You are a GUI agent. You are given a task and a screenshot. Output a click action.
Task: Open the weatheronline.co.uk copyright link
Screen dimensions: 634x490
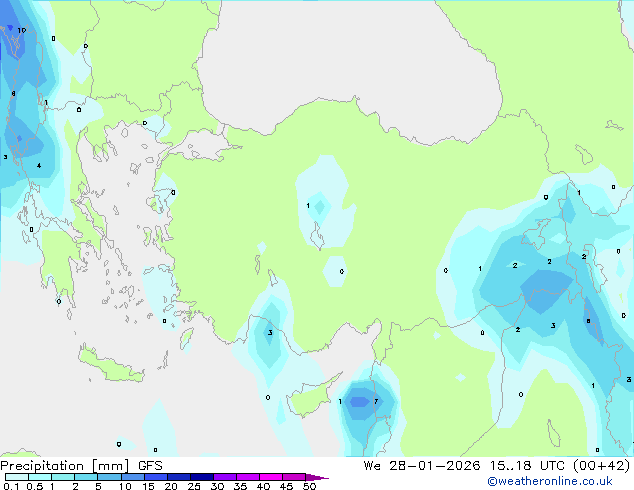[550, 481]
